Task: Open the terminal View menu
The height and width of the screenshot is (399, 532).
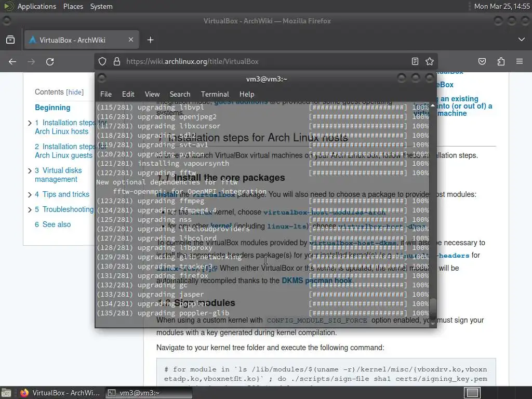Action: point(152,94)
